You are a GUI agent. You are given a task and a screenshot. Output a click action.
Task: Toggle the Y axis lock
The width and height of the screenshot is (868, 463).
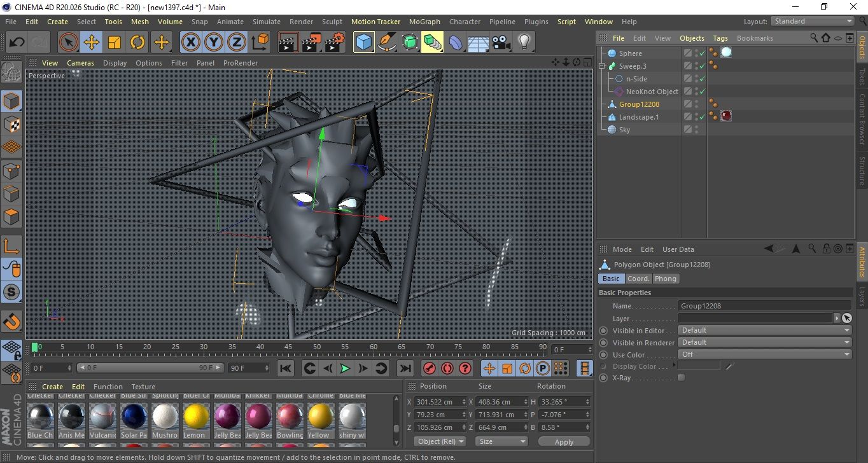(x=214, y=43)
